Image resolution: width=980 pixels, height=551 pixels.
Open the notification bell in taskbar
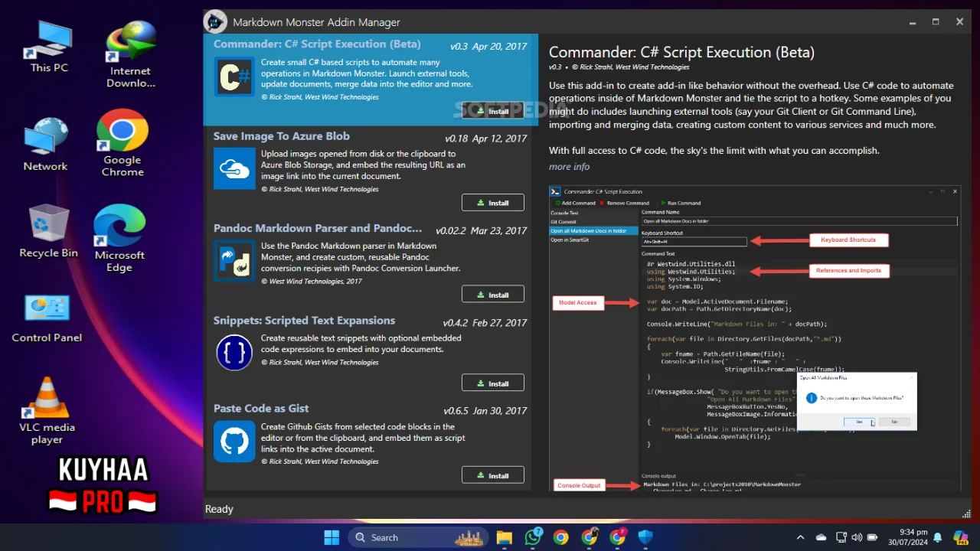point(939,537)
